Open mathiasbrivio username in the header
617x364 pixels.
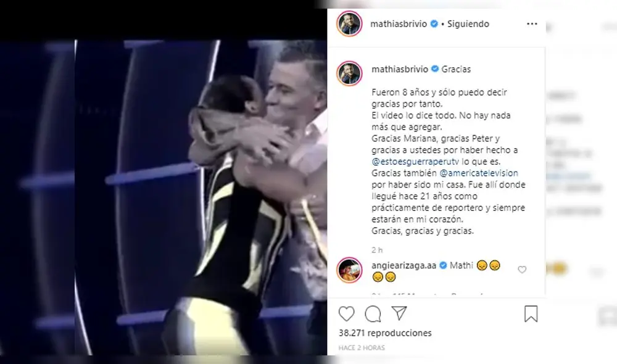coord(399,24)
